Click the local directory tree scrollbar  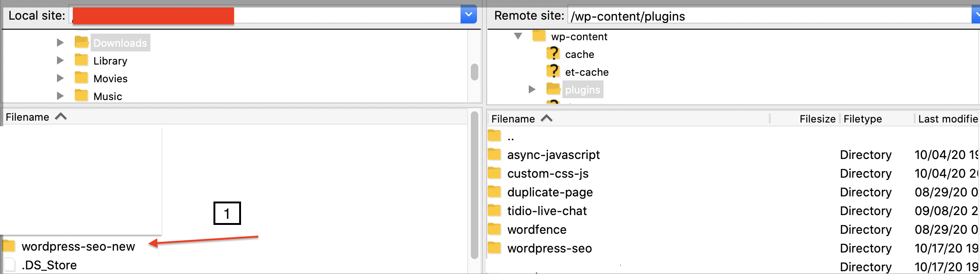475,72
